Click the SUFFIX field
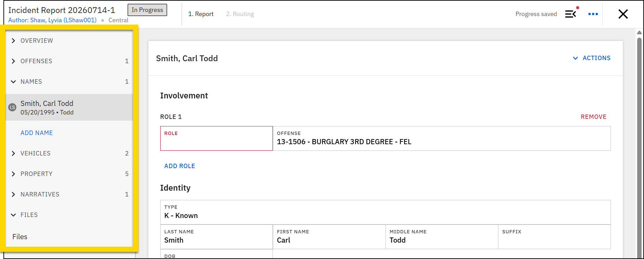The width and height of the screenshot is (644, 259). 554,237
